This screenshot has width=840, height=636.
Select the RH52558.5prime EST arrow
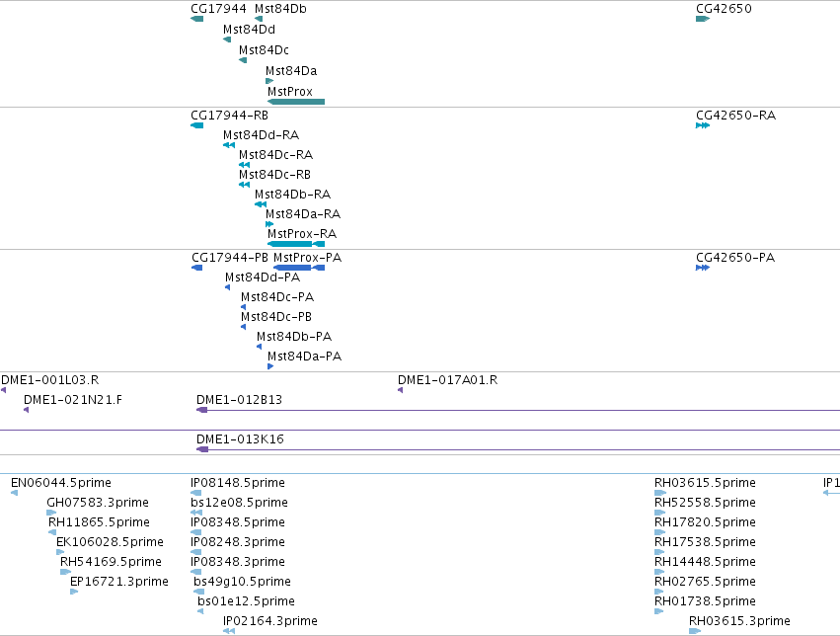pyautogui.click(x=660, y=514)
